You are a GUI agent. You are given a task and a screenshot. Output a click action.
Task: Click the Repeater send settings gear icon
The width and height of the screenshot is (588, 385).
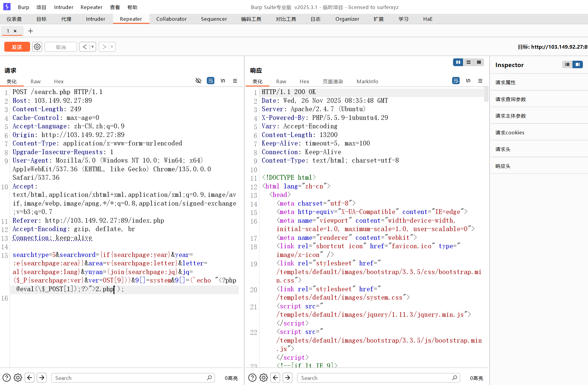(37, 47)
